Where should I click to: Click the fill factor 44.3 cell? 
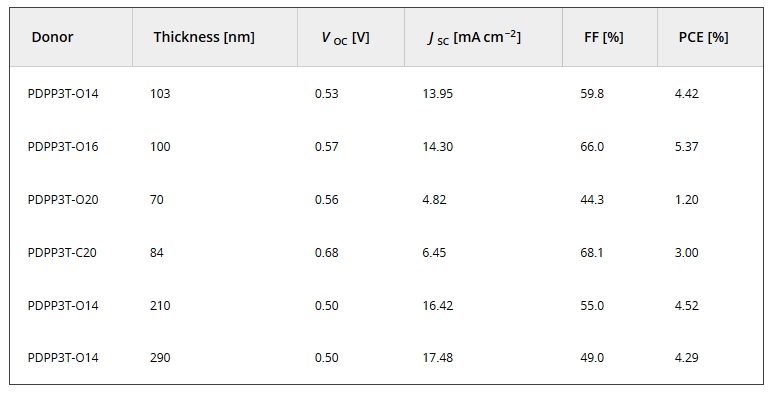click(592, 199)
